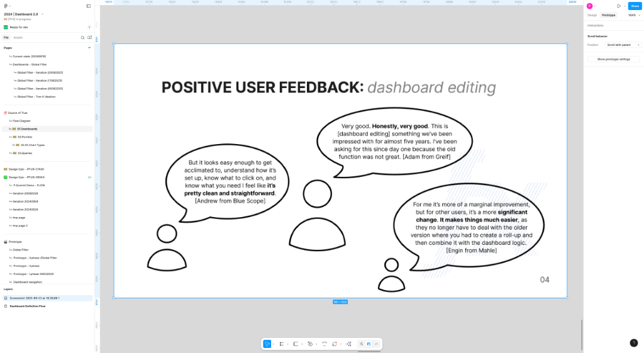Image resolution: width=644 pixels, height=353 pixels.
Task: Open the Prototype section page
Action: tap(15, 242)
